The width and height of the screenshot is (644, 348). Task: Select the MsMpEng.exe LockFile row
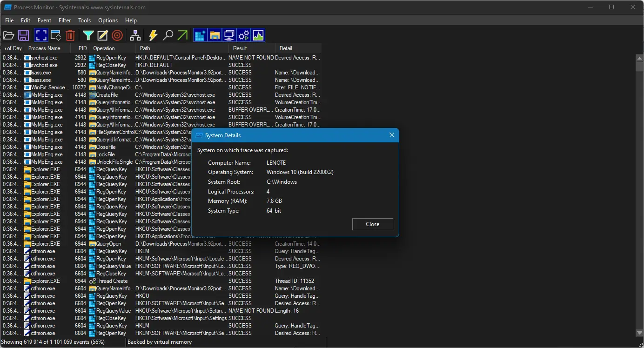point(97,154)
